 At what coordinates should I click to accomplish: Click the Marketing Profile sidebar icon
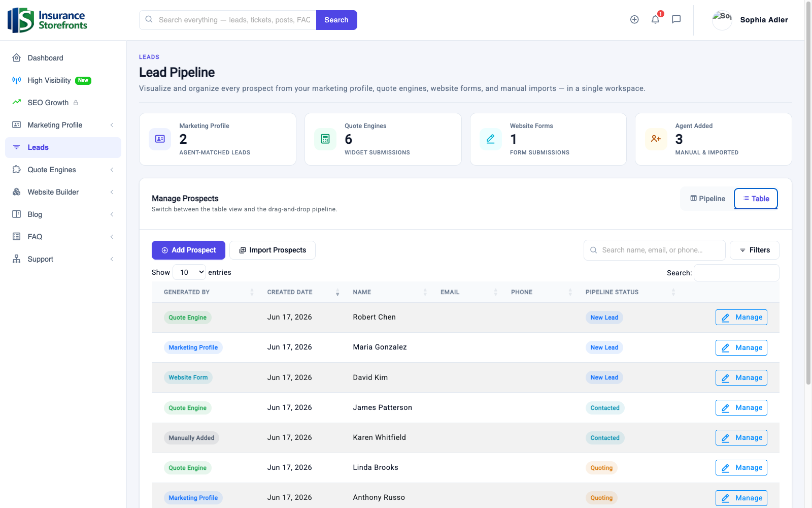click(x=17, y=125)
